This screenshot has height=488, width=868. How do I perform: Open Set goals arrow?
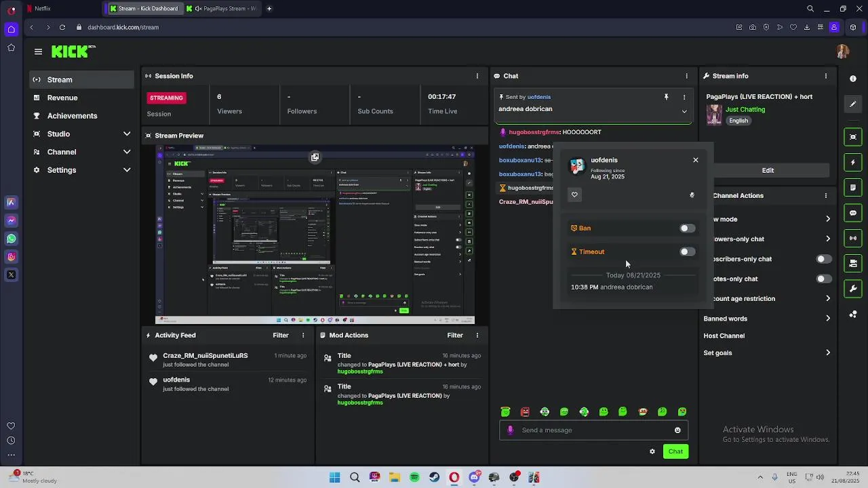click(827, 352)
